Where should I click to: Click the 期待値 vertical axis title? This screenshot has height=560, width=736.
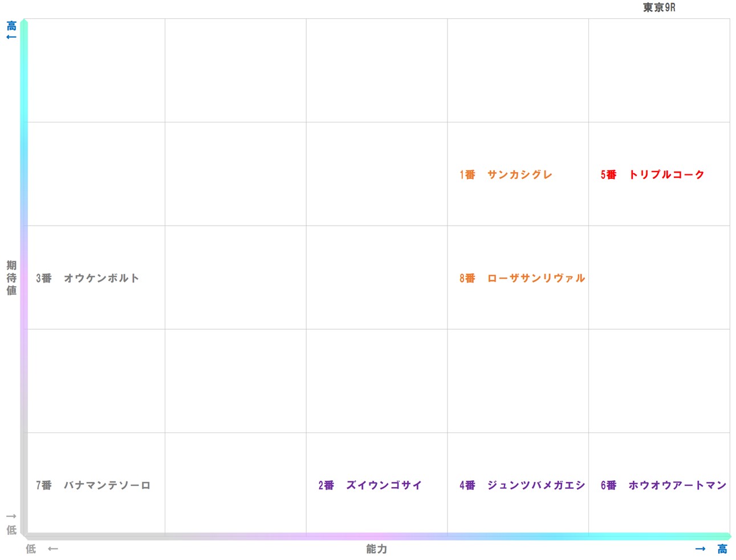(11, 278)
